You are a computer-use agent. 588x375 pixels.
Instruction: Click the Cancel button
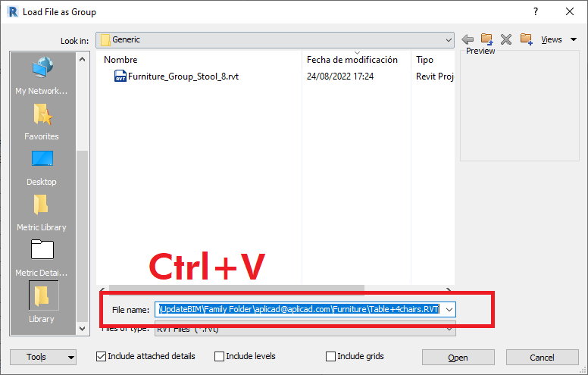point(542,358)
